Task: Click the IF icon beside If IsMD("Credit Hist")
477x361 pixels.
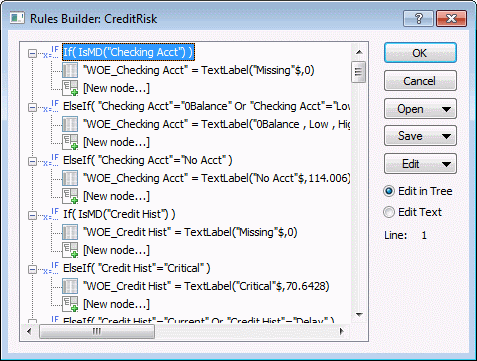Action: [x=51, y=214]
